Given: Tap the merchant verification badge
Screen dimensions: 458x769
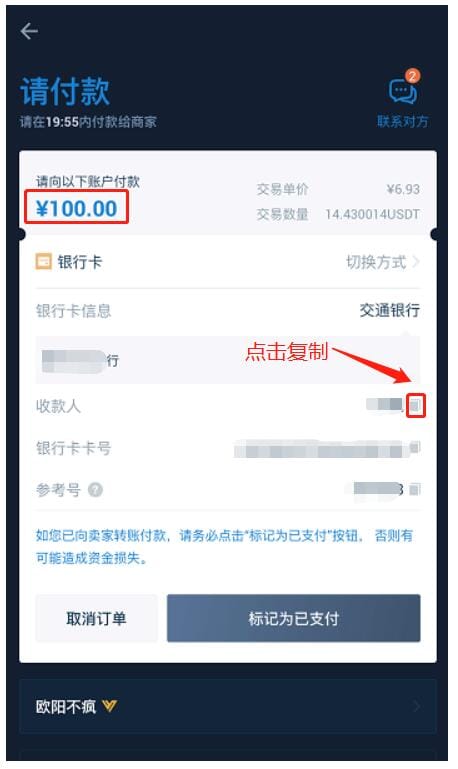Looking at the screenshot, I should pyautogui.click(x=109, y=706).
